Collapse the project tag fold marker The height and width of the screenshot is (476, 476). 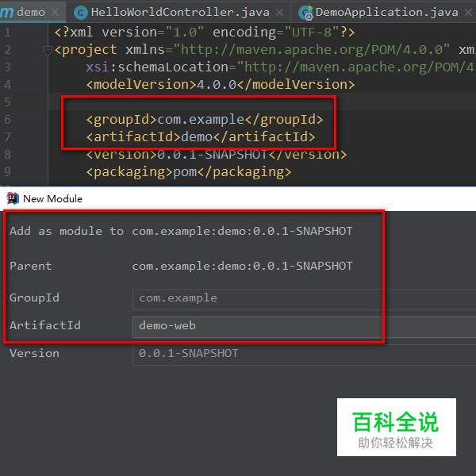(48, 50)
